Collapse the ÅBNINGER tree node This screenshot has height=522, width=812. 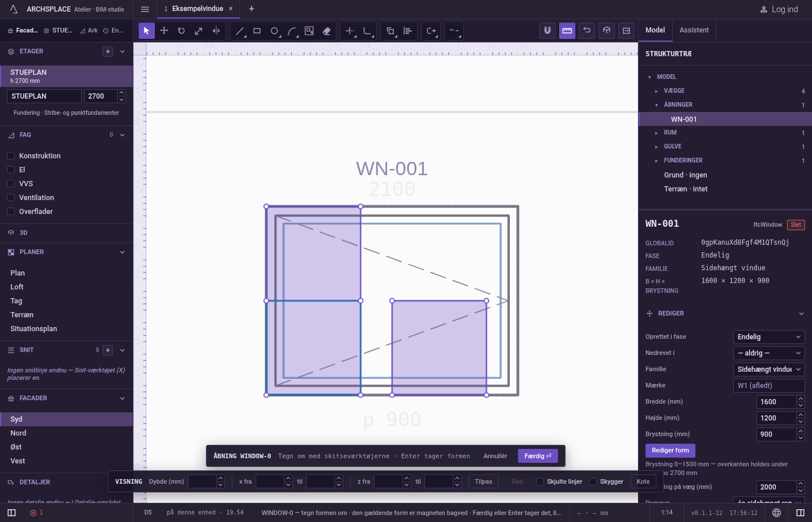[657, 105]
